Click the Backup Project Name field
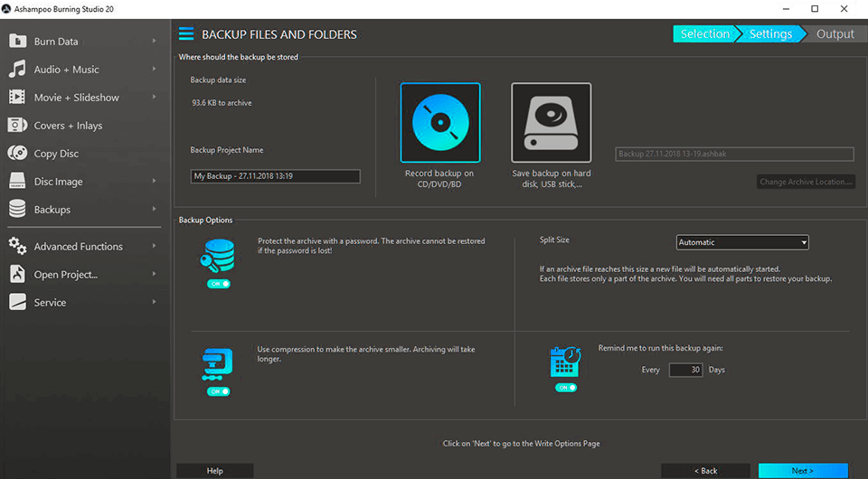 click(x=275, y=176)
